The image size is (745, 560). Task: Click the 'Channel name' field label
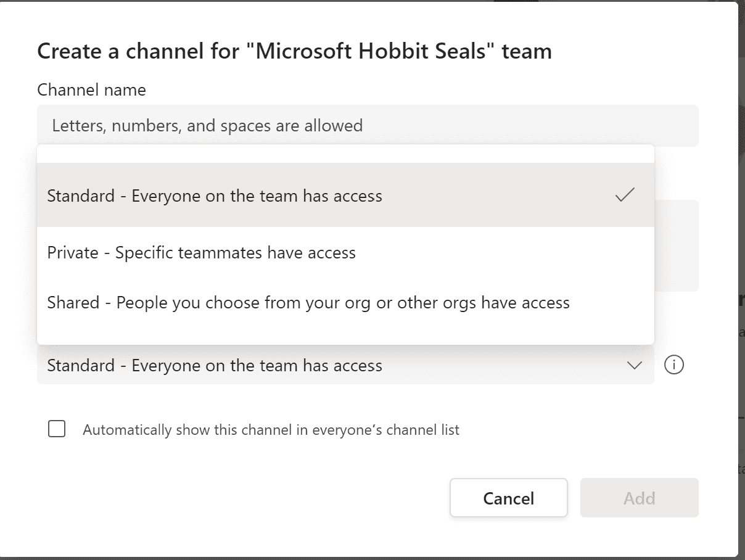click(x=92, y=90)
